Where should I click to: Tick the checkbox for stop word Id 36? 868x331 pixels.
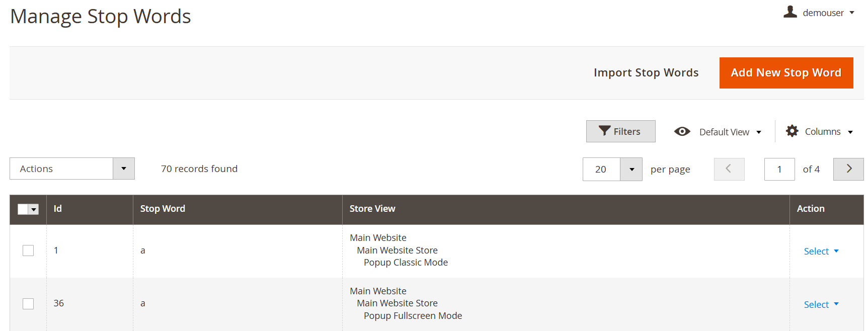click(28, 304)
